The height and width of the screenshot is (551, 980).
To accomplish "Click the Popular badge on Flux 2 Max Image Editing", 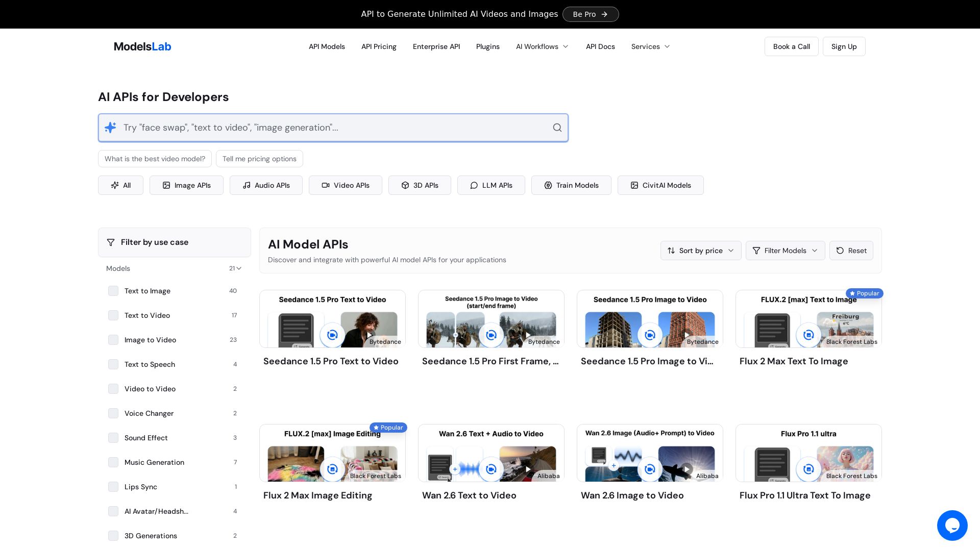I will pyautogui.click(x=388, y=428).
